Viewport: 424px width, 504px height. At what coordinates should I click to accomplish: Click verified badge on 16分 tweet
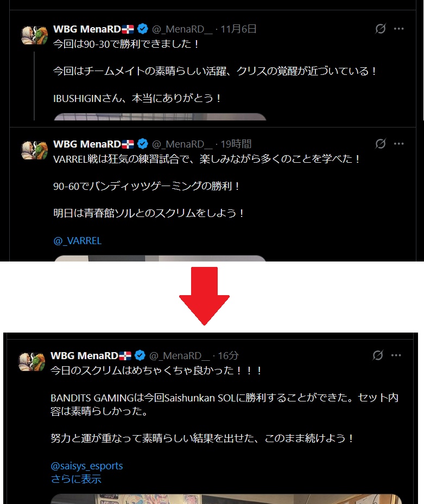pos(140,355)
